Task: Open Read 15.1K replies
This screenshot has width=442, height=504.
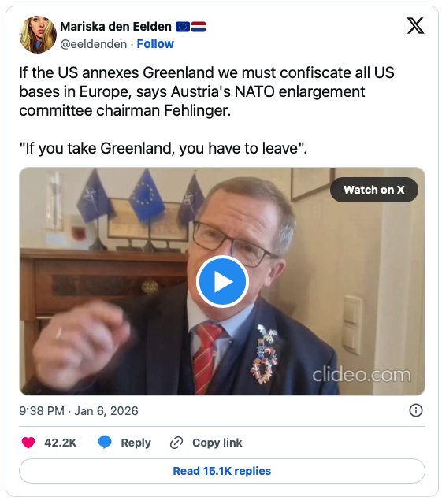Action: click(x=222, y=471)
